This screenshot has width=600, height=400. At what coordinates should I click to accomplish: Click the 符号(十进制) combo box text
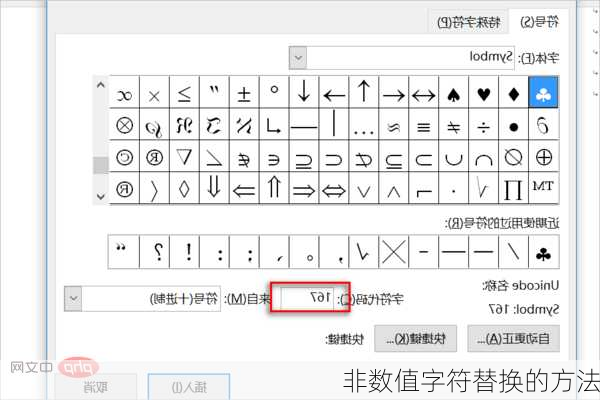point(184,299)
